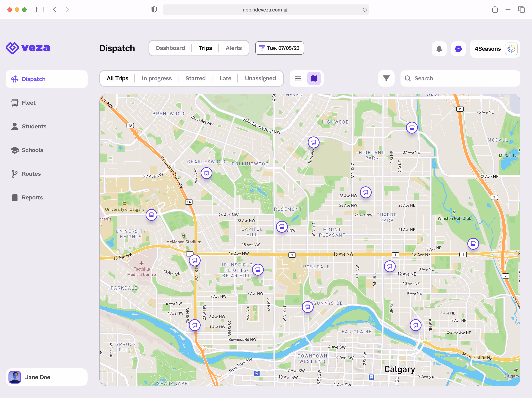This screenshot has width=532, height=398.
Task: Reload the page
Action: (364, 10)
